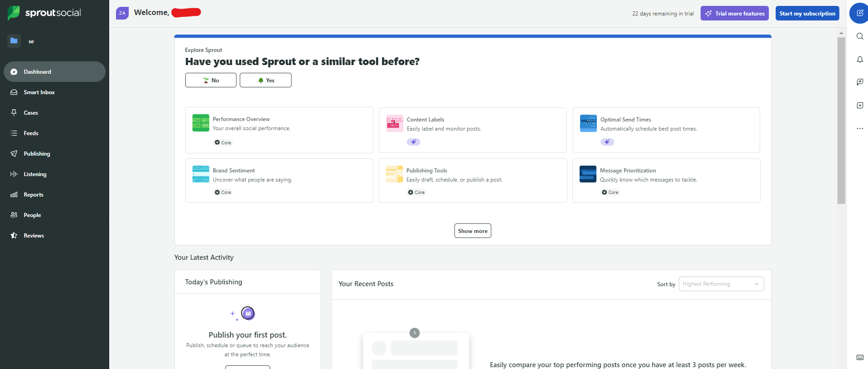The width and height of the screenshot is (868, 369).
Task: Answer Yes to having used Sprout before
Action: [x=266, y=80]
